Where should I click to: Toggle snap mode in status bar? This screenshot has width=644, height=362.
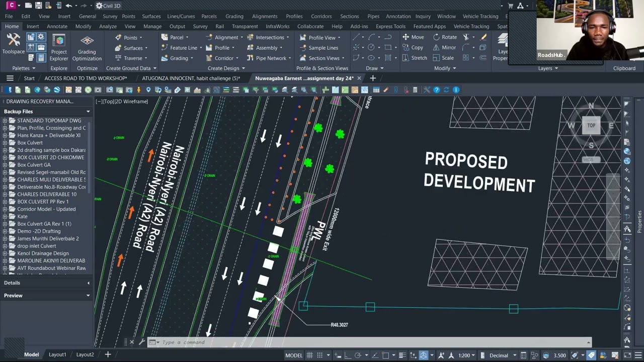pyautogui.click(x=320, y=355)
